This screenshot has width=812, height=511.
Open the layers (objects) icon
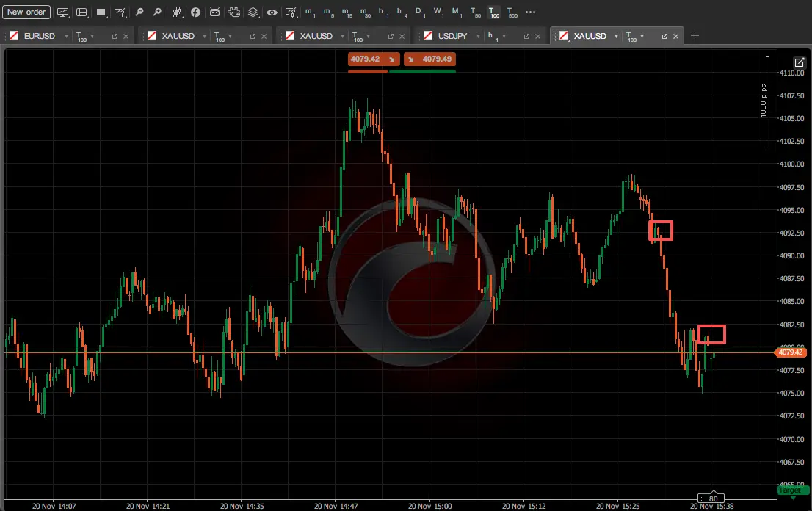[253, 12]
